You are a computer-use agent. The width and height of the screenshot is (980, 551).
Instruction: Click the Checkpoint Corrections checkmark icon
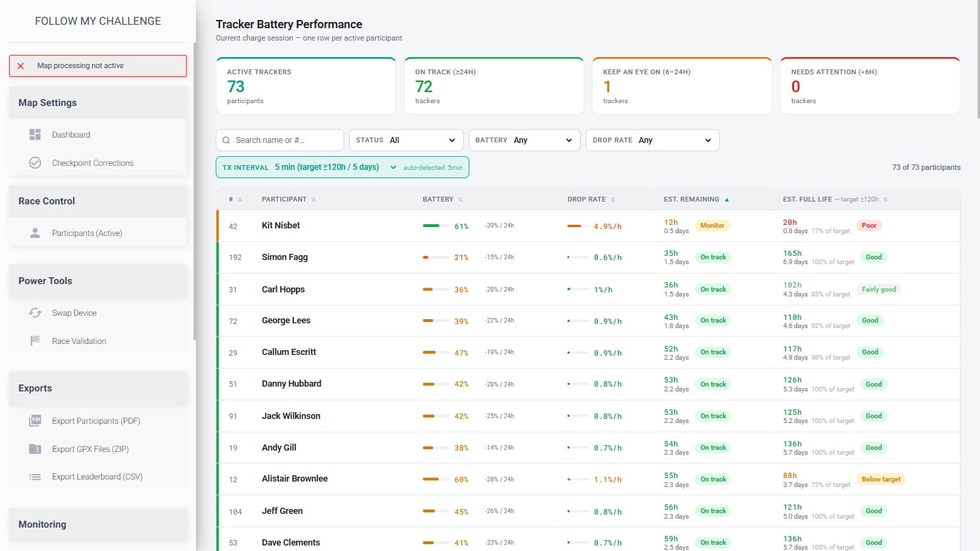point(35,163)
